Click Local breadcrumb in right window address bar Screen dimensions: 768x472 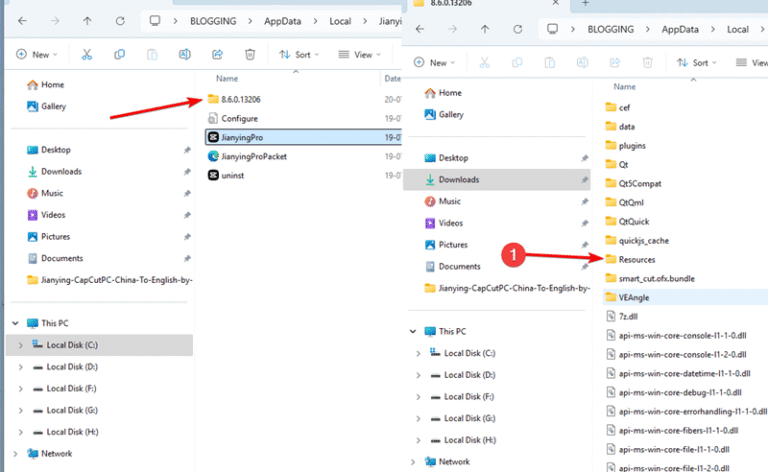(738, 29)
